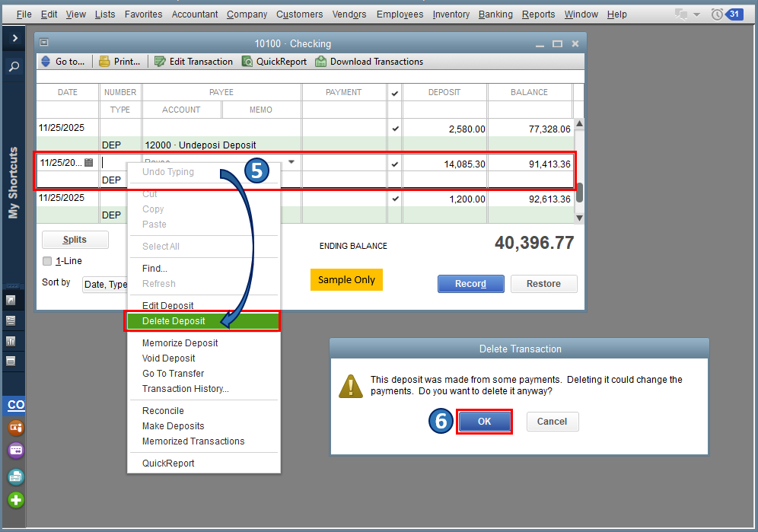Click the orange round icon in the sidebar
Viewport: 758px width, 532px height.
pyautogui.click(x=15, y=428)
